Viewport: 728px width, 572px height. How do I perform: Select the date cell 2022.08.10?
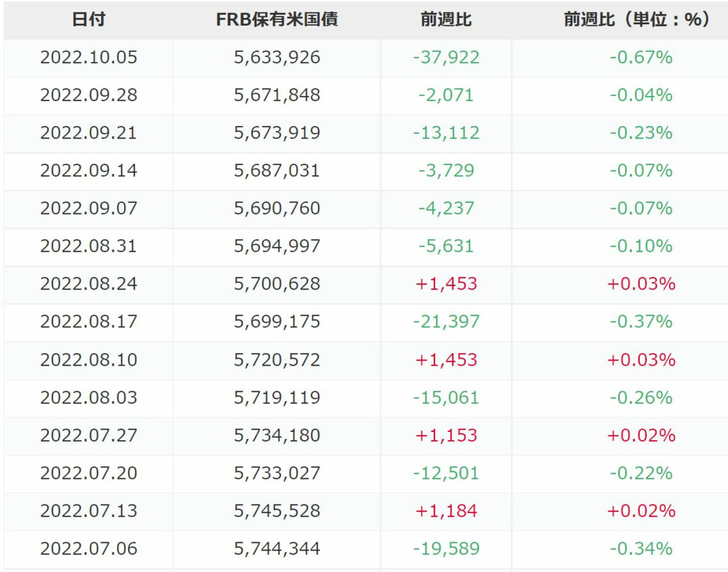pos(89,360)
